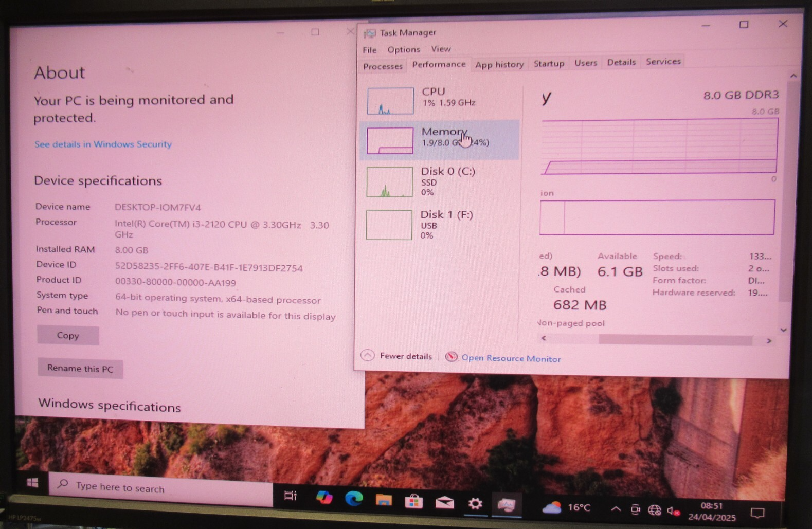Click the meet now tray icon

[x=635, y=509]
